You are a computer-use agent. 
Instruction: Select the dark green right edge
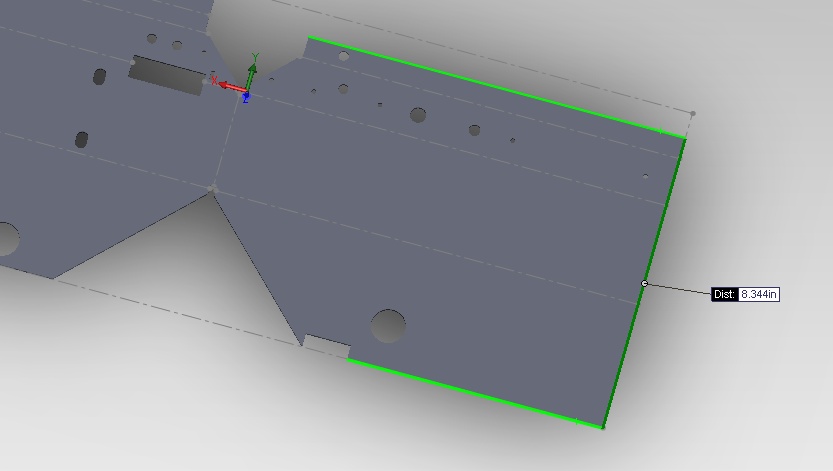pos(644,282)
